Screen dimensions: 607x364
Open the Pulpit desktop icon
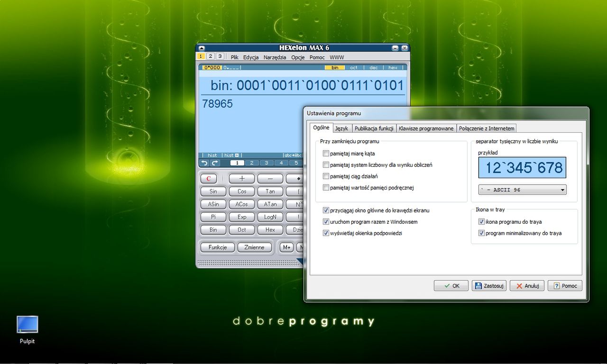[27, 329]
